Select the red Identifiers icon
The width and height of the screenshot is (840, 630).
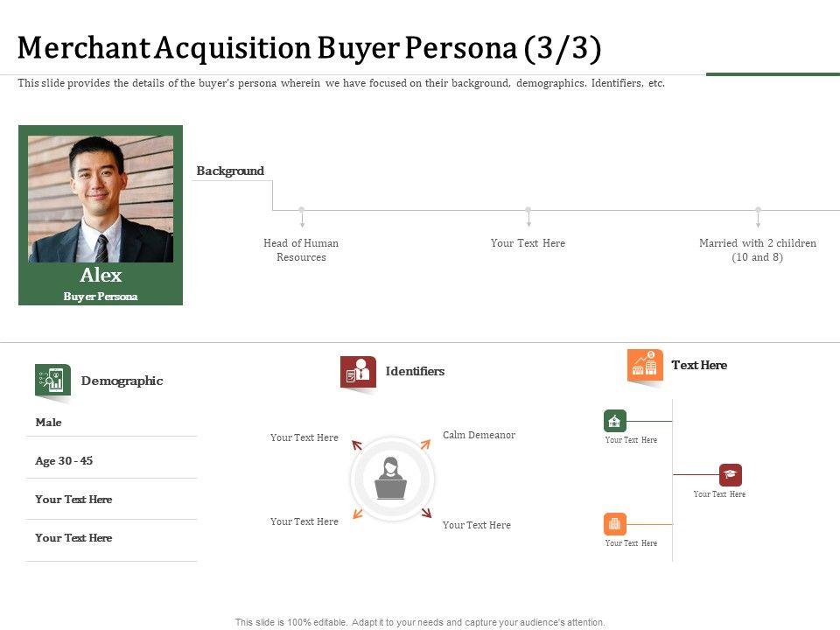358,372
